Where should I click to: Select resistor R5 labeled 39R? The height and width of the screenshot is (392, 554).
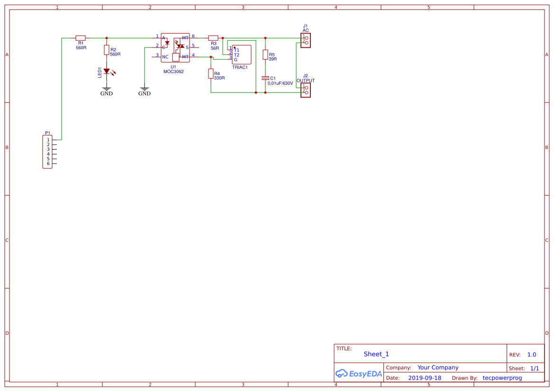pyautogui.click(x=266, y=55)
